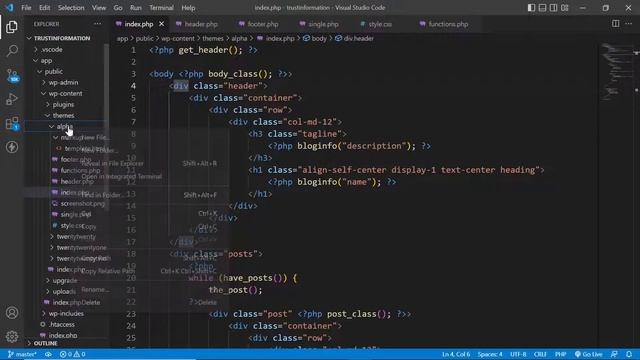
Task: Open the View menu
Action: point(99,8)
